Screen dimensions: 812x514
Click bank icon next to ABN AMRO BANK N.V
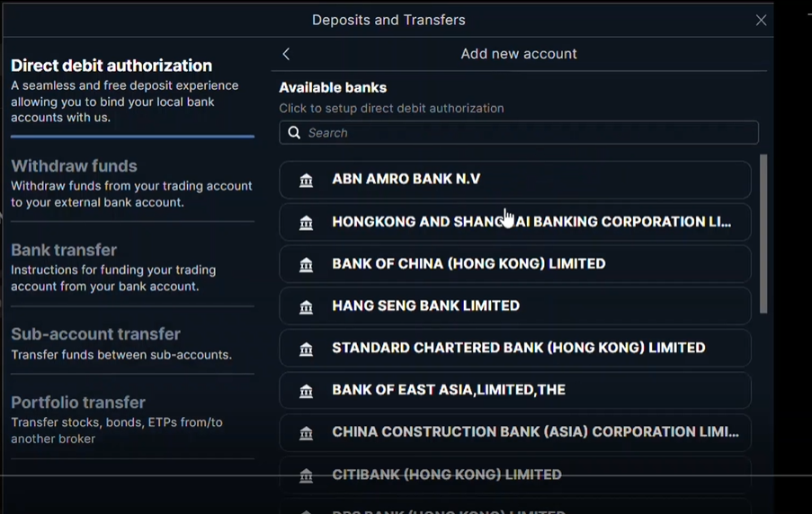click(x=306, y=180)
